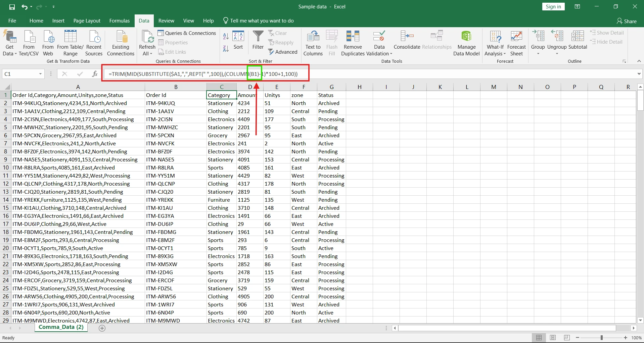This screenshot has width=644, height=343.
Task: Open the Remove Duplicates tool
Action: click(x=353, y=42)
